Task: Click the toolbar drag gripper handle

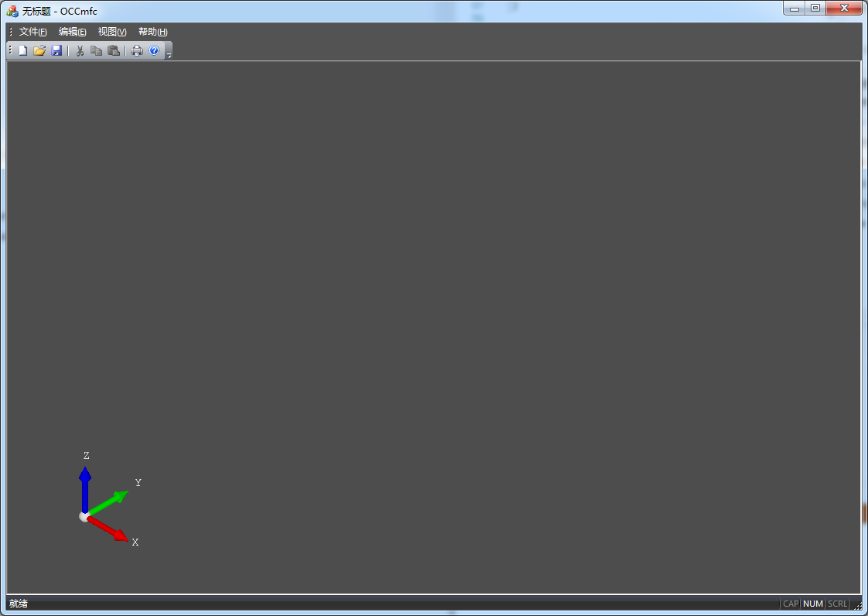Action: point(10,50)
